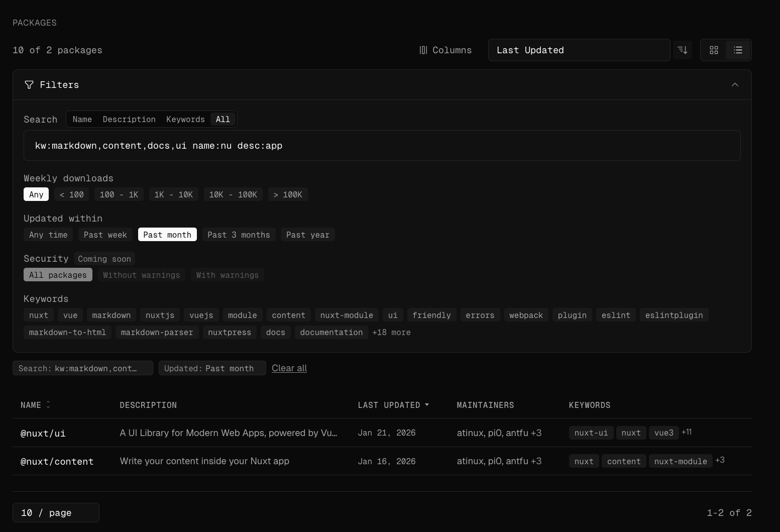
Task: Switch search scope to Name
Action: coord(82,119)
